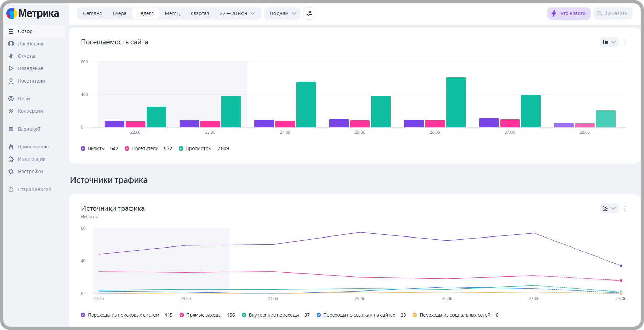Click teal Просмотры bar for 26.06

coord(456,102)
